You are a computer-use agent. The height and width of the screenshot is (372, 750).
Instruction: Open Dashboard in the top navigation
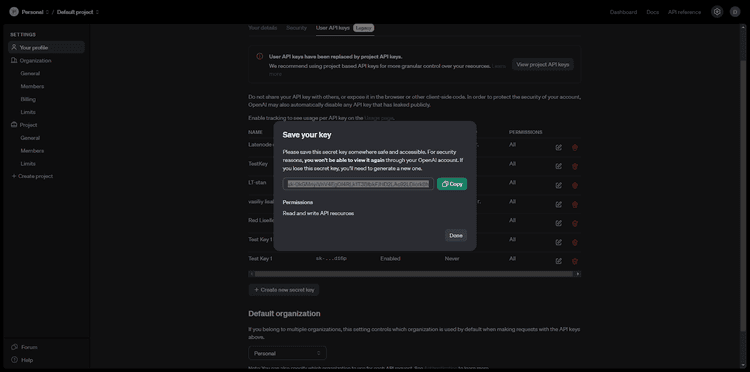[623, 12]
